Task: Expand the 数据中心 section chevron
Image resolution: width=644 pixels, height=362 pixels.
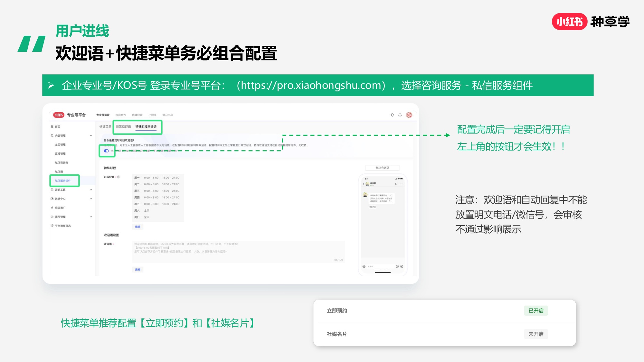Action: (91, 199)
